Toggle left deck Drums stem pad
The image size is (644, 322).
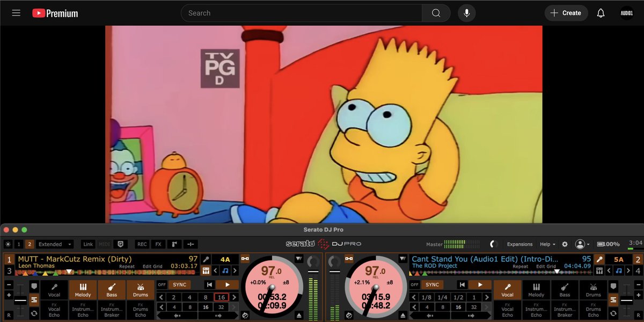[x=140, y=290]
